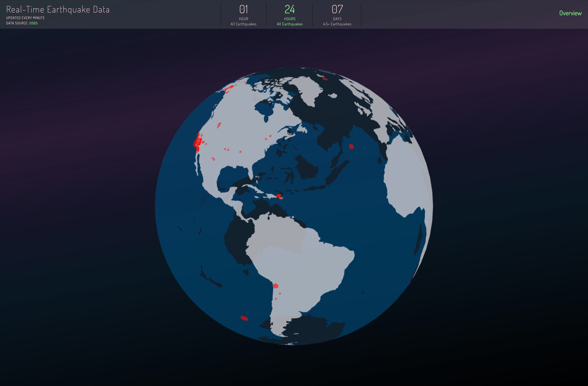Click the earthquake marker near Puerto Rico
588x386 pixels.
(x=279, y=196)
